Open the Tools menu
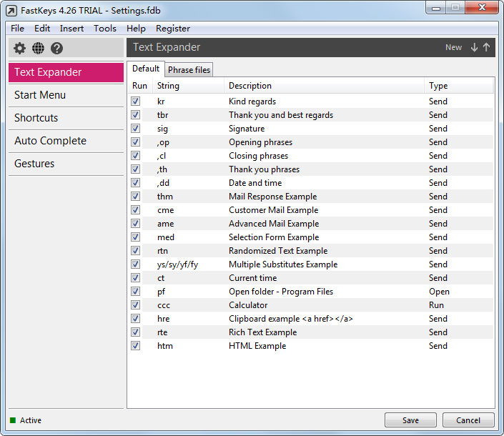504x436 pixels. coord(104,29)
